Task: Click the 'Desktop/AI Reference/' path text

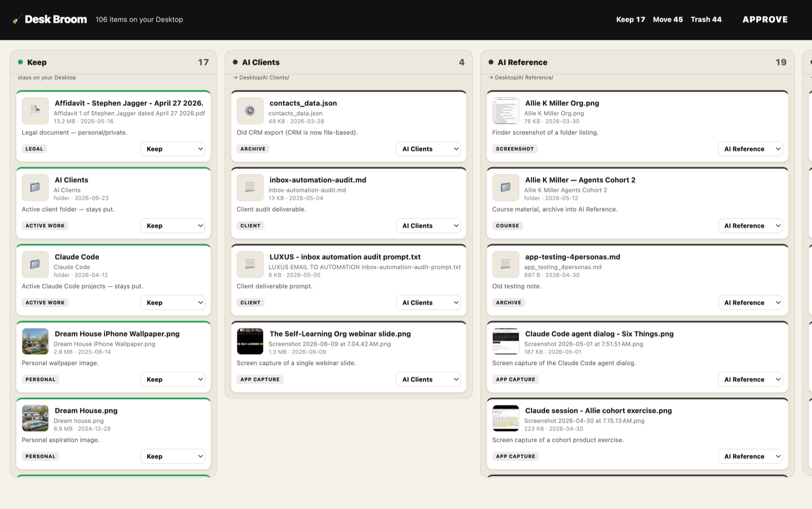Action: (524, 78)
